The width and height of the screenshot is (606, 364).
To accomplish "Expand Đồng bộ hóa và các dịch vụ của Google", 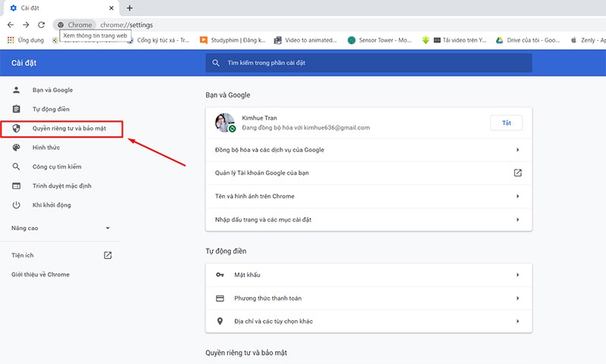I will click(368, 150).
